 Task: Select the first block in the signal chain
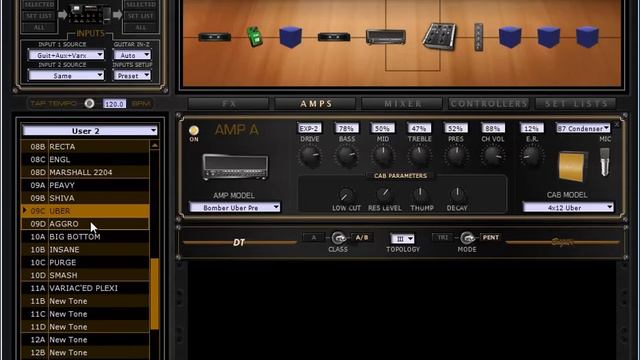coord(214,38)
